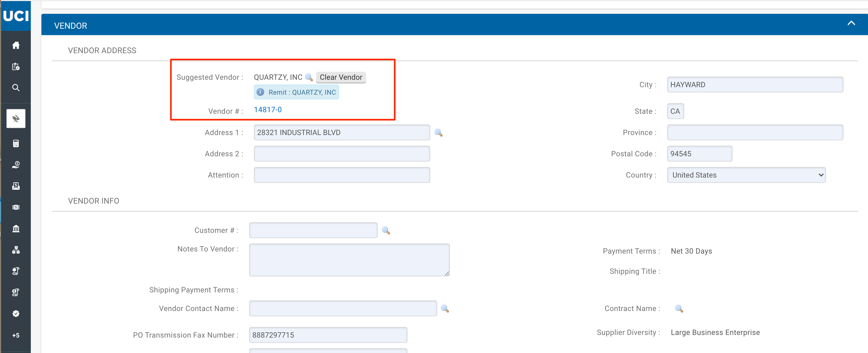Viewport: 868px width, 353px height.
Task: Click the Postal Code input field
Action: click(700, 154)
